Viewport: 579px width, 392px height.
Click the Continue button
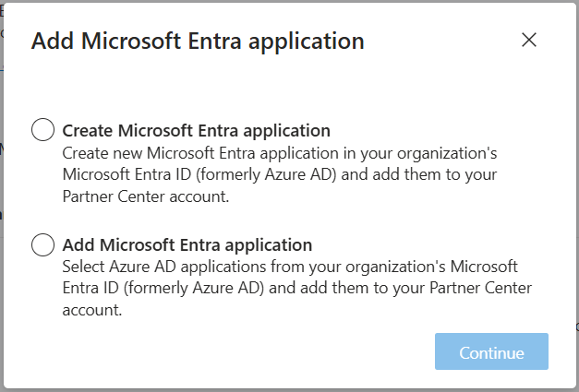491,351
